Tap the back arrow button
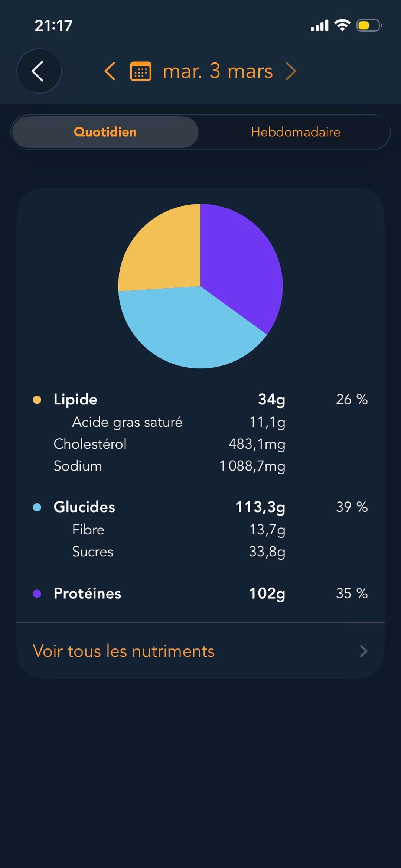The width and height of the screenshot is (401, 868). pyautogui.click(x=39, y=71)
